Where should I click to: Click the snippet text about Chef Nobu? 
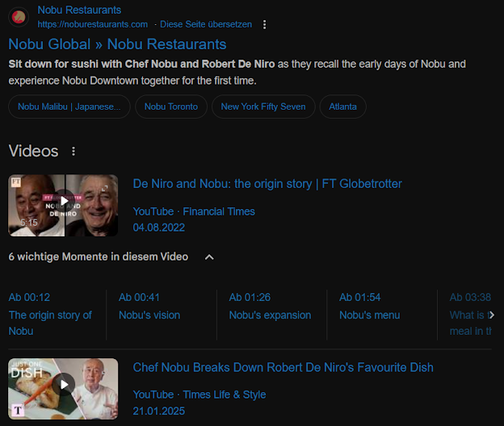pos(237,73)
